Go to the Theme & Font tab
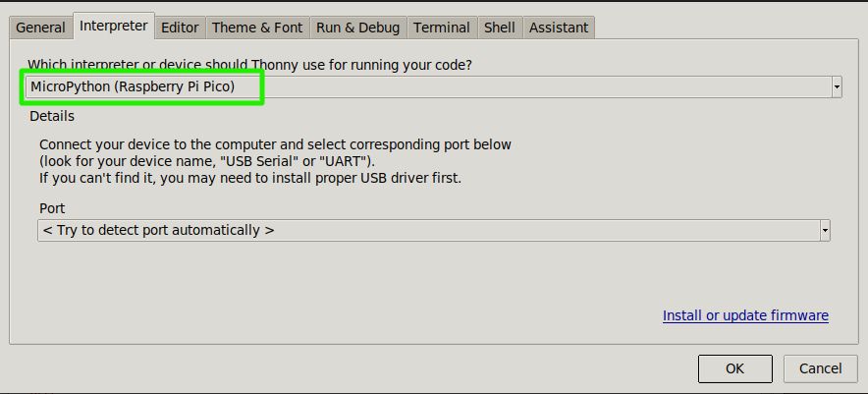The image size is (868, 394). [257, 28]
